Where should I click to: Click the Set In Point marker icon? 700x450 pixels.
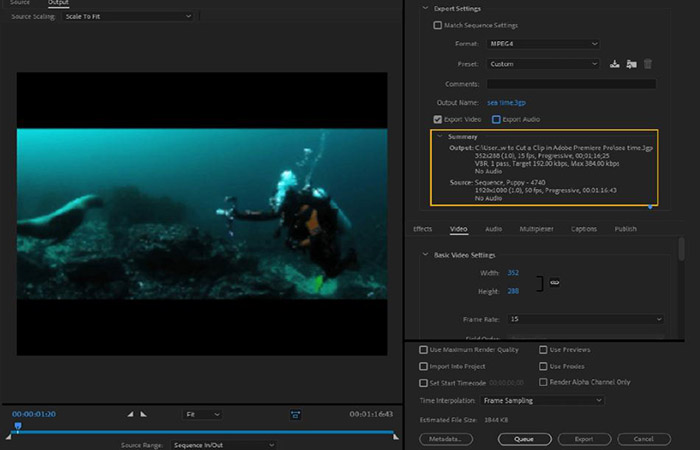coord(130,414)
